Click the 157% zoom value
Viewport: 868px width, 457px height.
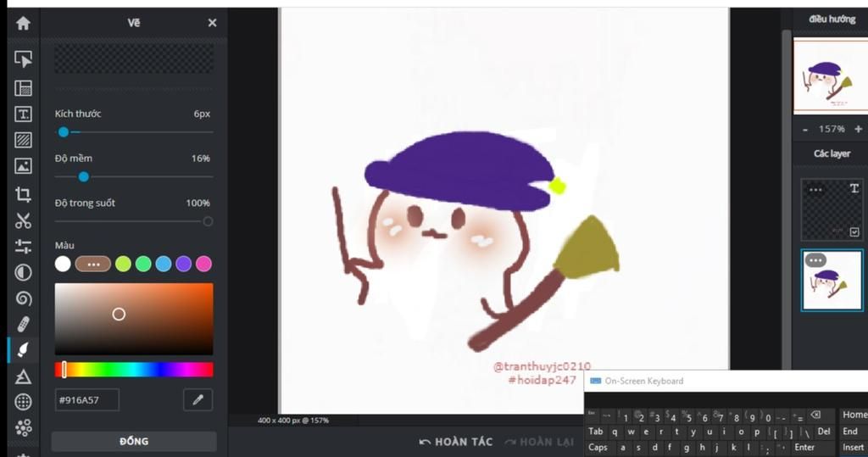click(832, 129)
